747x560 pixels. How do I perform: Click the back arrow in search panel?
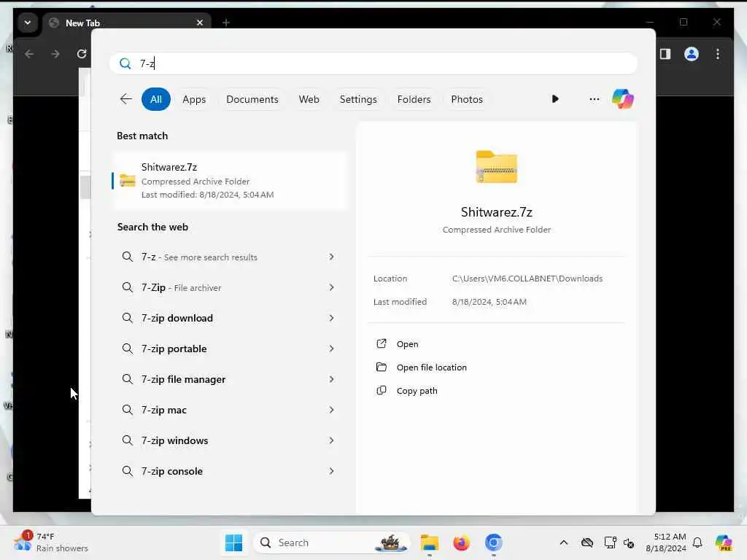125,99
